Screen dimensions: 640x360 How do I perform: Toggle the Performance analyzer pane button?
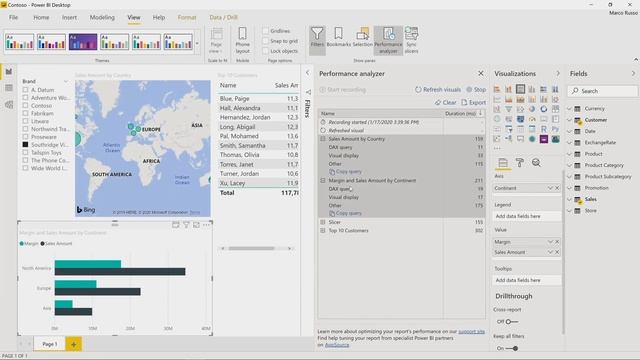[388, 40]
